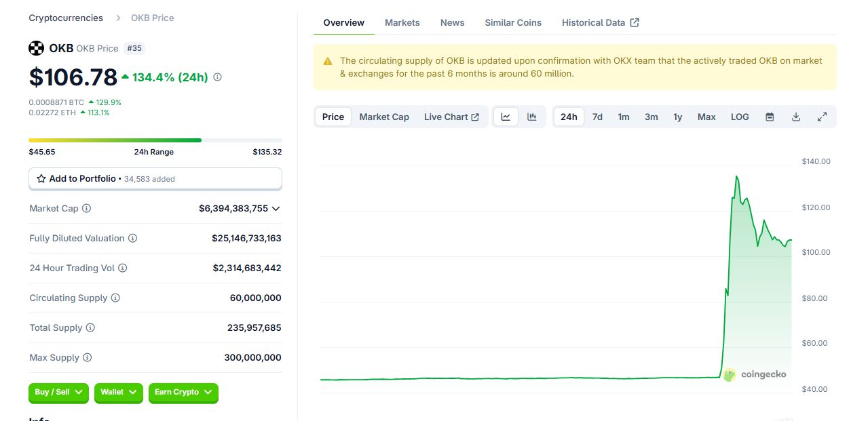Go to Cryptocurrencies breadcrumb link
This screenshot has width=868, height=421.
[66, 18]
